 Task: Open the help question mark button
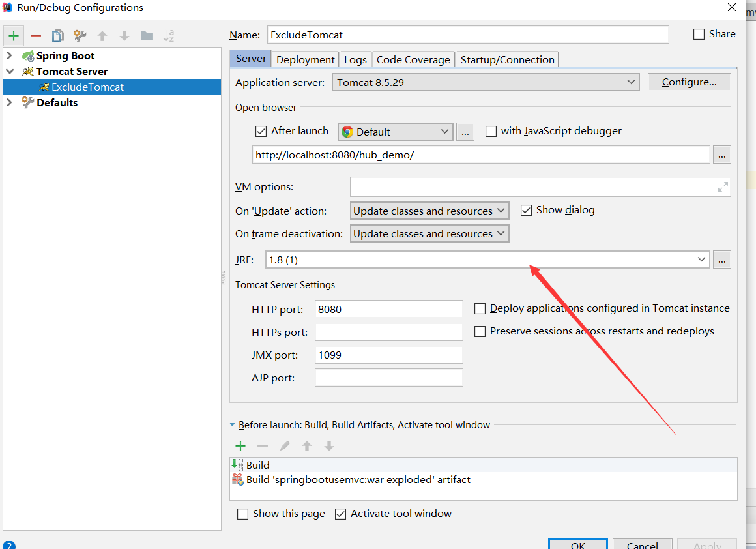click(8, 546)
